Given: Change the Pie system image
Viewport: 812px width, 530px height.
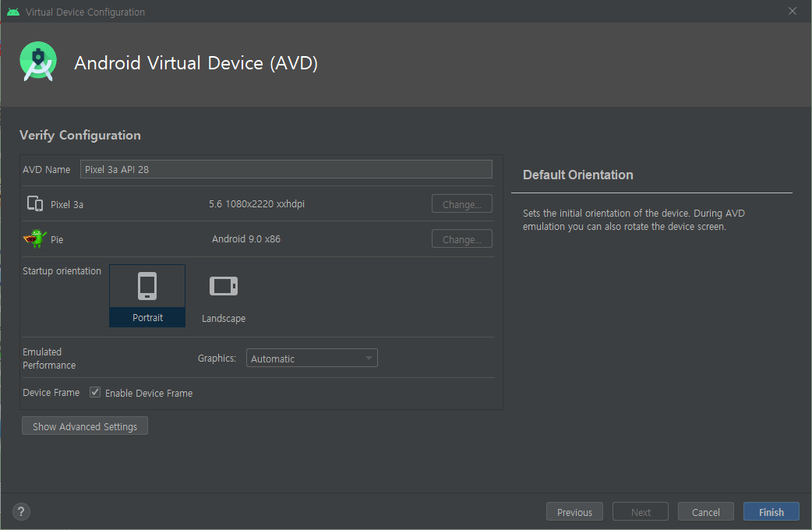Looking at the screenshot, I should pyautogui.click(x=462, y=239).
